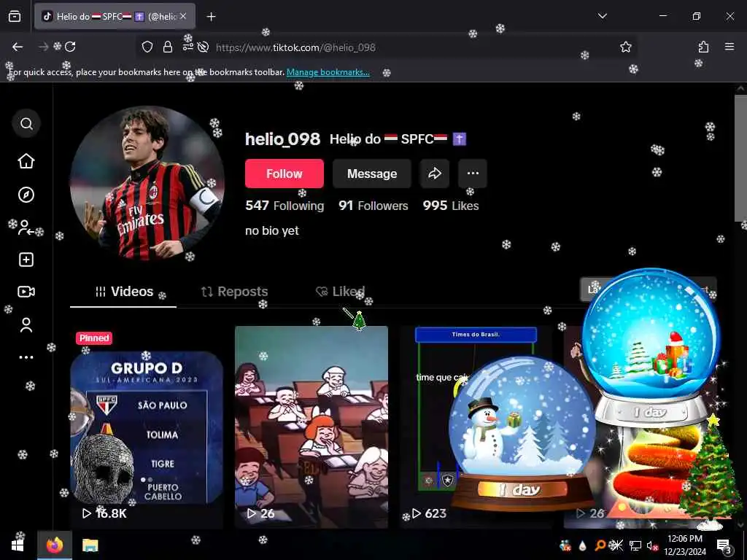Switch to the Liked tab
The width and height of the screenshot is (747, 560).
coord(341,292)
